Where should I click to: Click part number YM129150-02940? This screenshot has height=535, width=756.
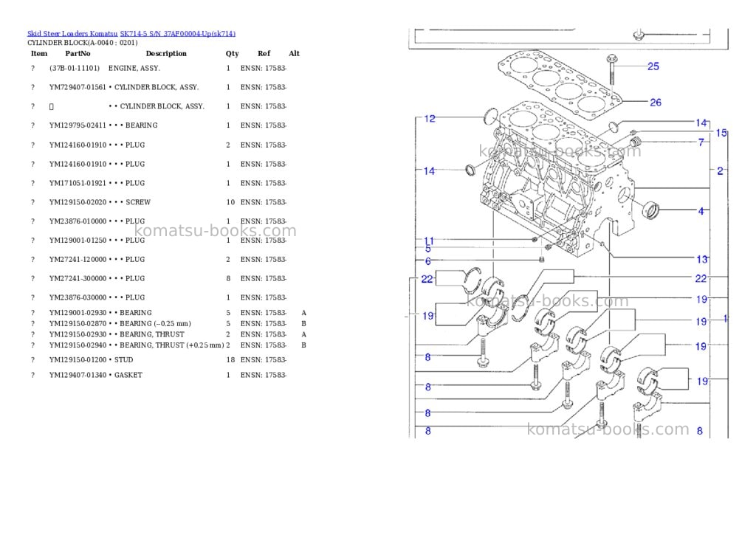[78, 345]
